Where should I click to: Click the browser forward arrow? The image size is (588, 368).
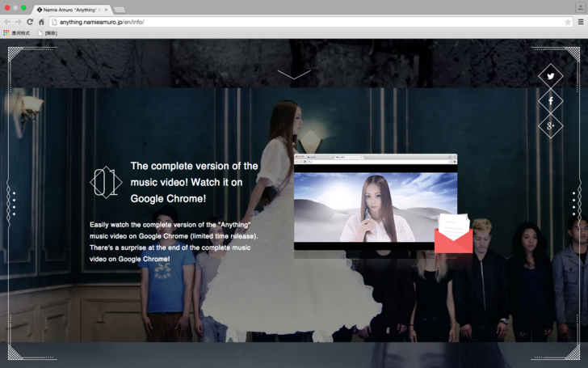pyautogui.click(x=19, y=22)
